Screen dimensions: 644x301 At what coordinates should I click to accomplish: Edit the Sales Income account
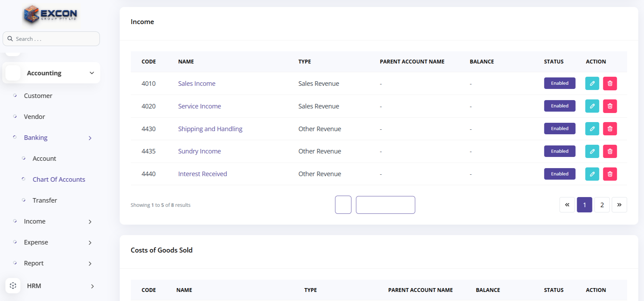pos(592,83)
